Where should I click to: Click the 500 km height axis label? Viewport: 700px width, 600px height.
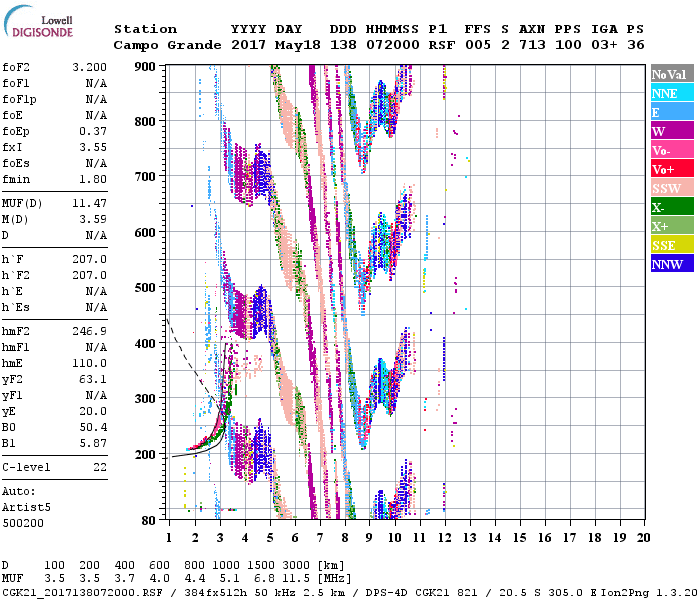[x=145, y=287]
